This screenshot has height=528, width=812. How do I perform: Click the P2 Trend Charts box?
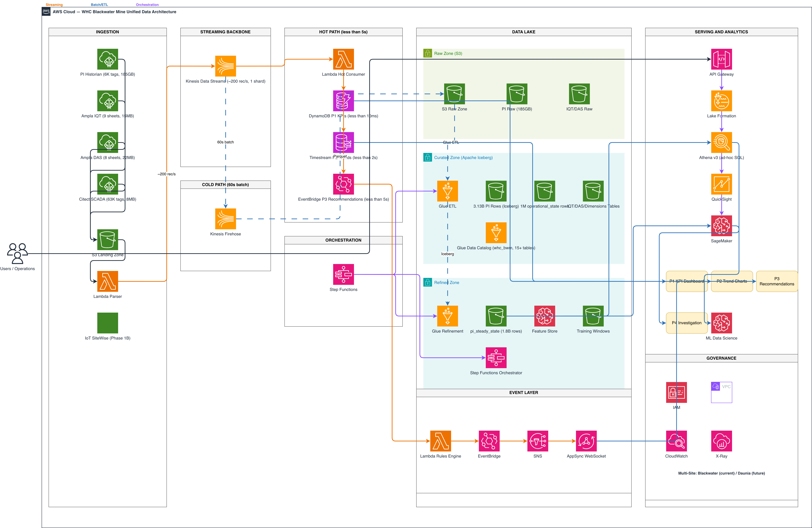pos(732,281)
